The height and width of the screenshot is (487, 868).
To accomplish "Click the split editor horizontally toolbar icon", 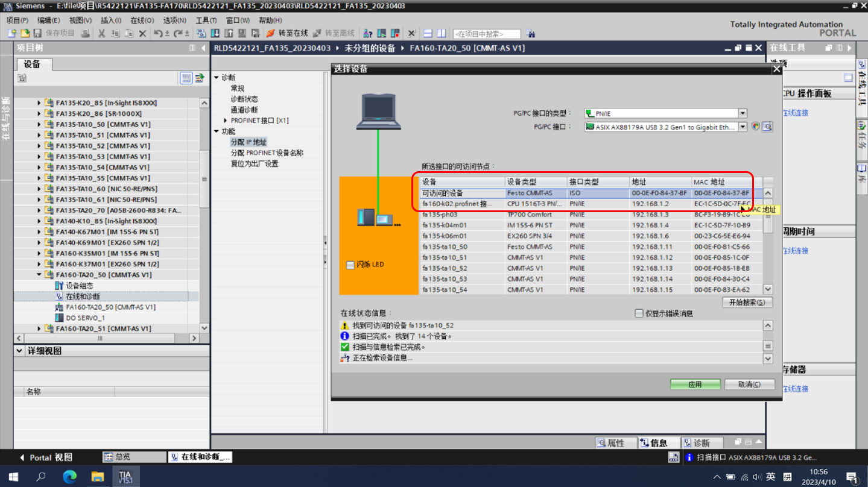I will pyautogui.click(x=428, y=34).
